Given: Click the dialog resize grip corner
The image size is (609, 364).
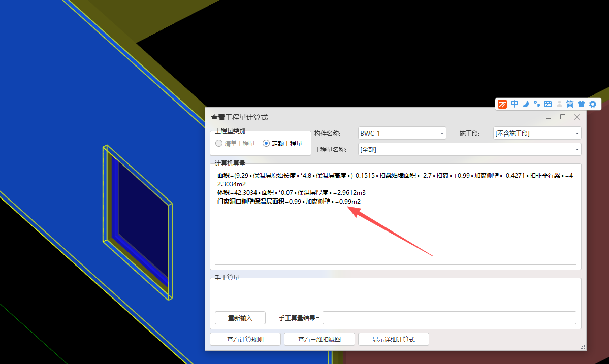Looking at the screenshot, I should point(583,347).
